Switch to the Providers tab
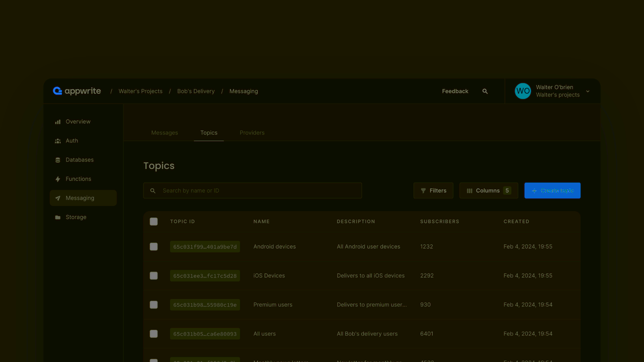This screenshot has height=362, width=644. [252, 133]
